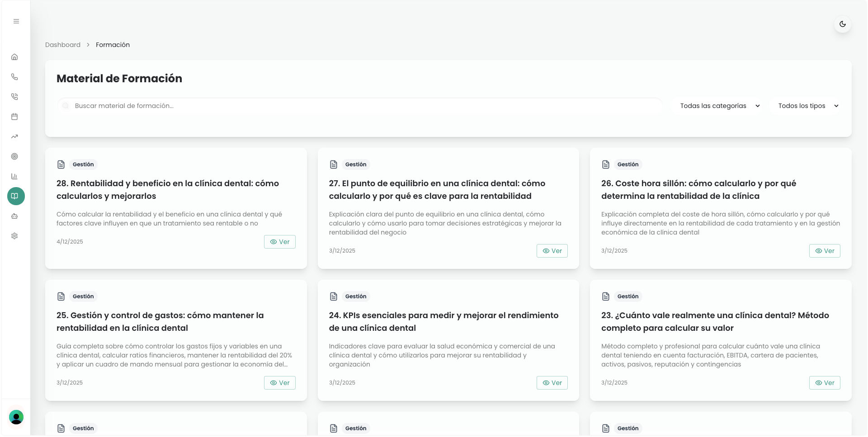The height and width of the screenshot is (437, 868).
Task: Open the target icon in sidebar
Action: pyautogui.click(x=14, y=156)
